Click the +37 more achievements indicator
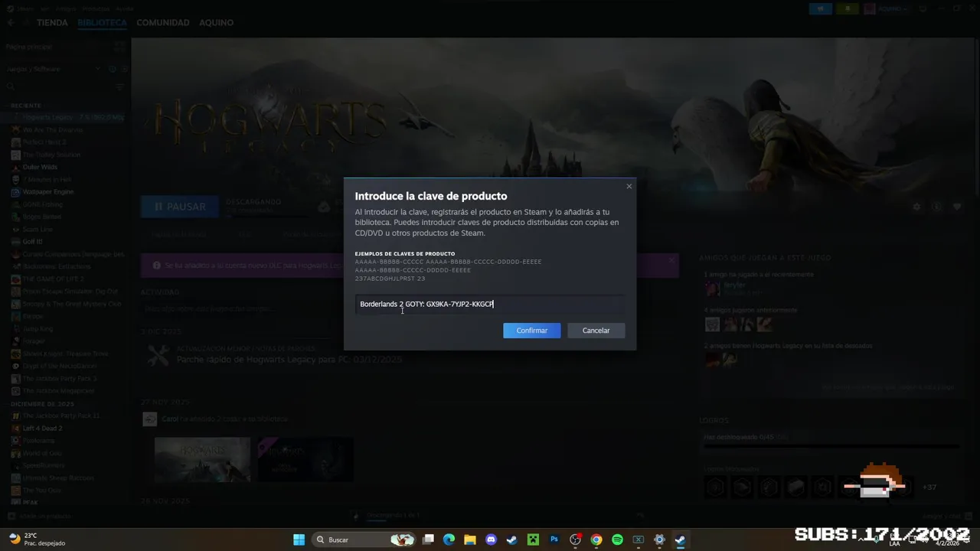This screenshot has height=551, width=980. click(x=929, y=487)
